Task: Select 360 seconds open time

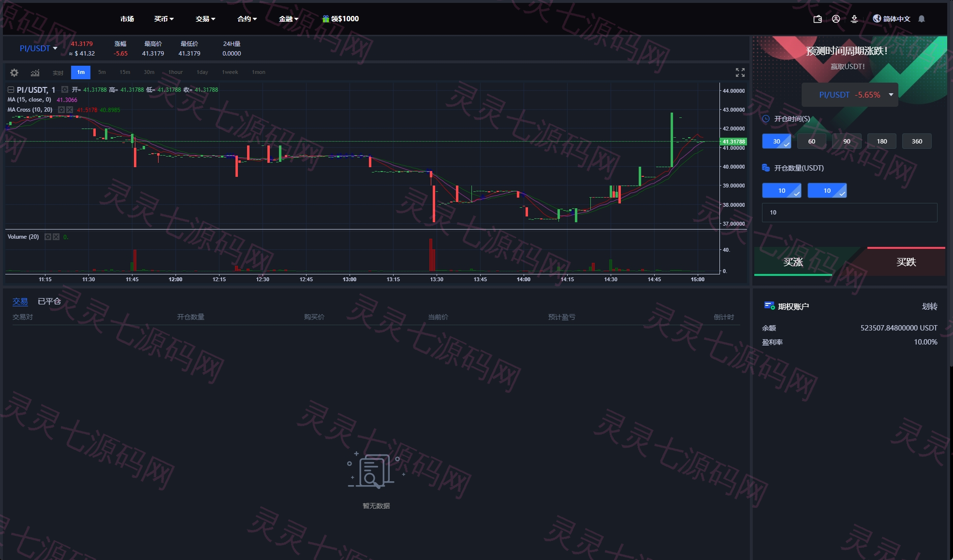Action: click(917, 141)
